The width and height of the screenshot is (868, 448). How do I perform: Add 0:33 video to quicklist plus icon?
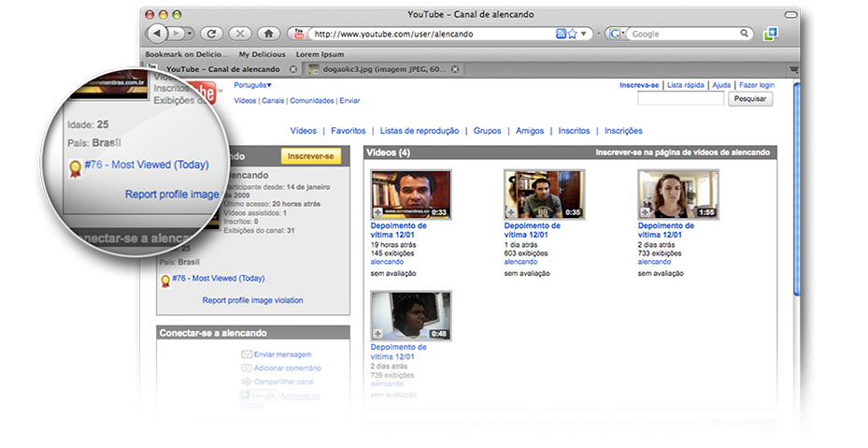point(377,212)
